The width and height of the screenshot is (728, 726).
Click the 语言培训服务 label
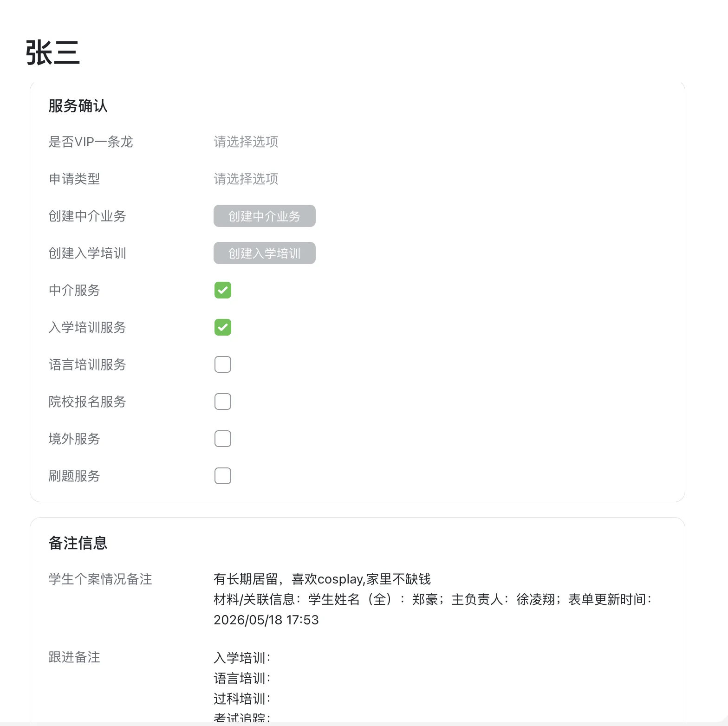87,364
